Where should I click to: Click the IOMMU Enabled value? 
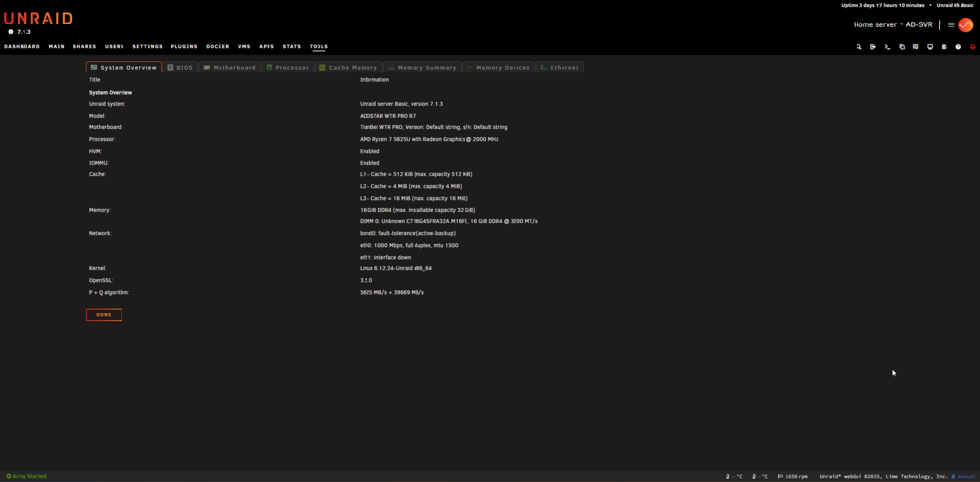(369, 163)
